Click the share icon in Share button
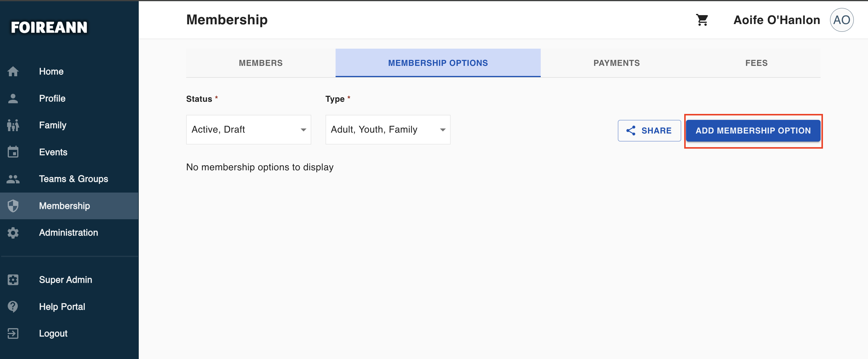 [631, 131]
